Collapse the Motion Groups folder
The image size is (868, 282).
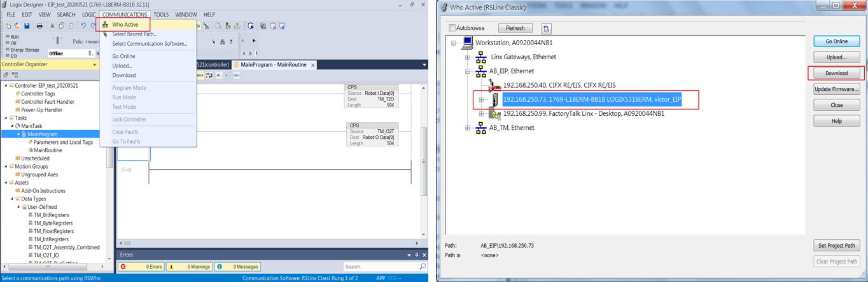6,167
